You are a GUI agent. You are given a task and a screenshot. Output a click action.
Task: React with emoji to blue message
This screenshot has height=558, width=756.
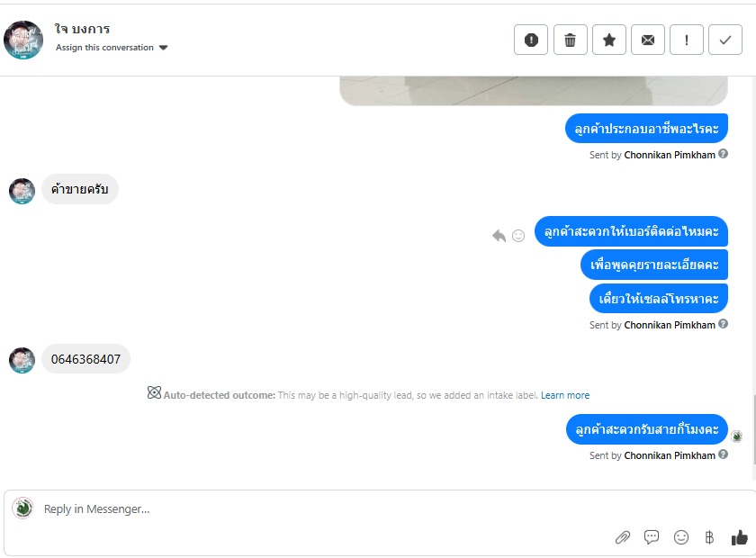click(x=518, y=236)
